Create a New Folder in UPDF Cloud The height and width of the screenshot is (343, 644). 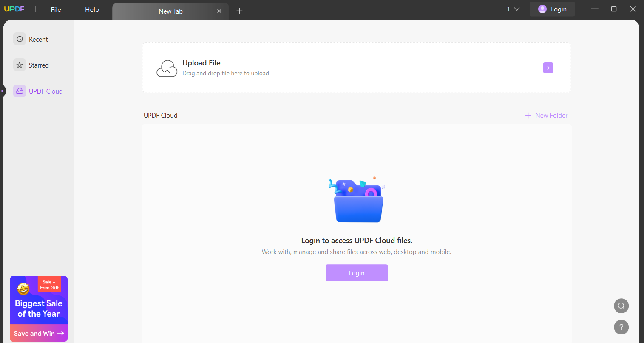(546, 115)
